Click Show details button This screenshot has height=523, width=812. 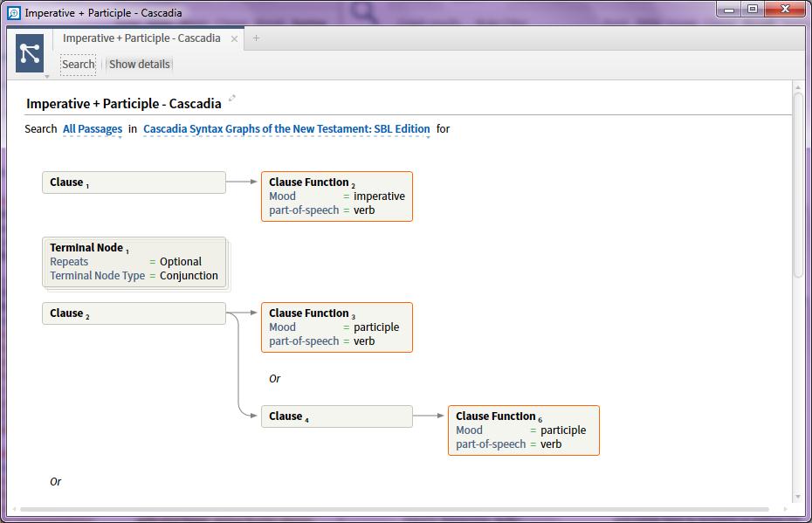tap(139, 64)
